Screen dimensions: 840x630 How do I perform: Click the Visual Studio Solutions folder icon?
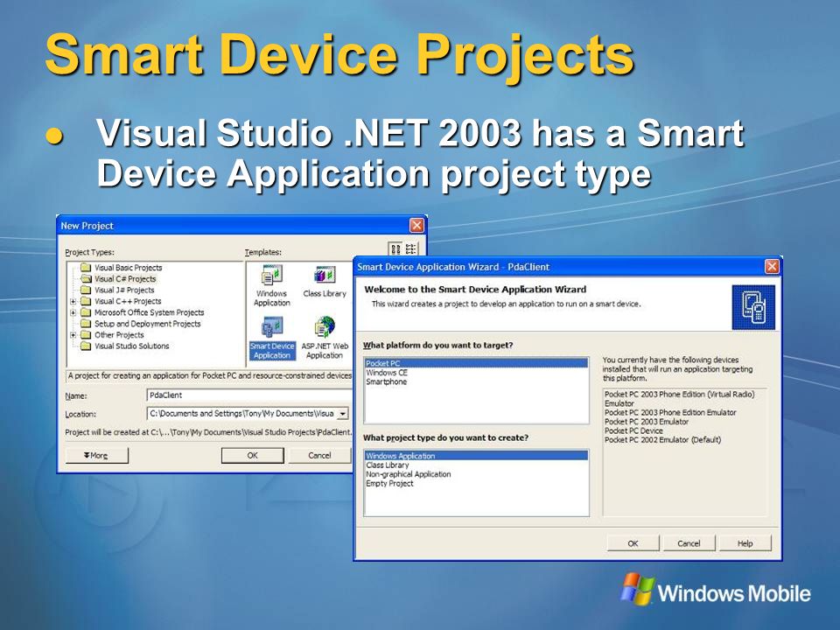coord(86,346)
